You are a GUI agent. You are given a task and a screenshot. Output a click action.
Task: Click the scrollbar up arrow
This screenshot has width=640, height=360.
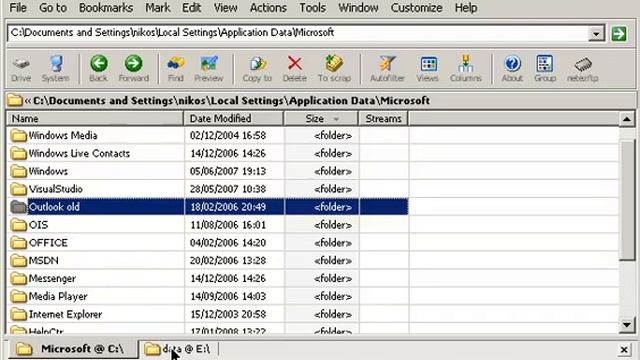pos(627,119)
